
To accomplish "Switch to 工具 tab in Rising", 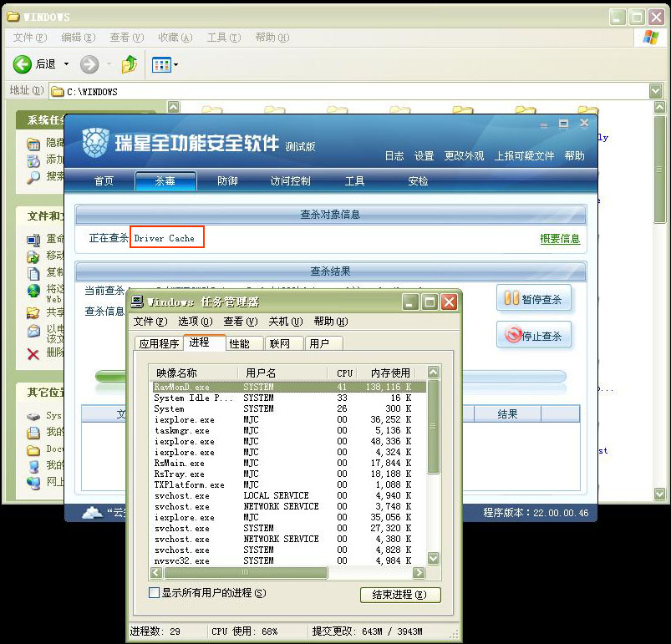I will coord(354,181).
